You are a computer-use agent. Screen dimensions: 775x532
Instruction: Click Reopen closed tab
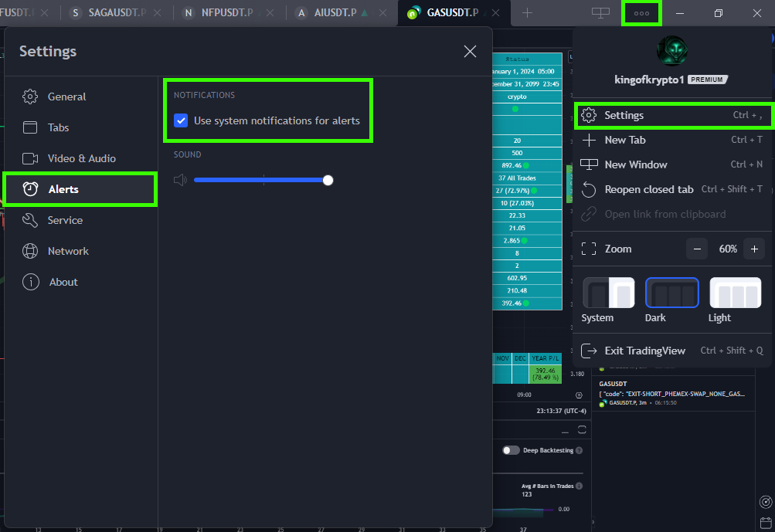pos(648,189)
